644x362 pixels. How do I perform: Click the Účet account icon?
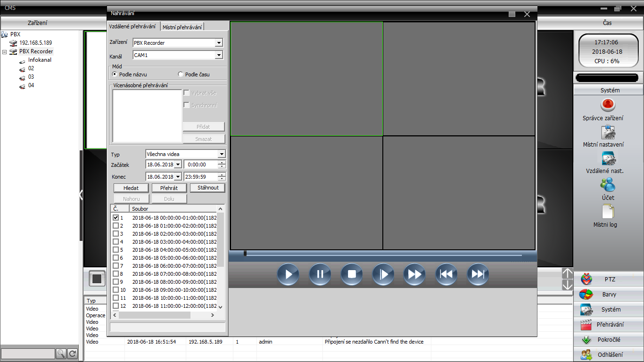[x=608, y=184]
